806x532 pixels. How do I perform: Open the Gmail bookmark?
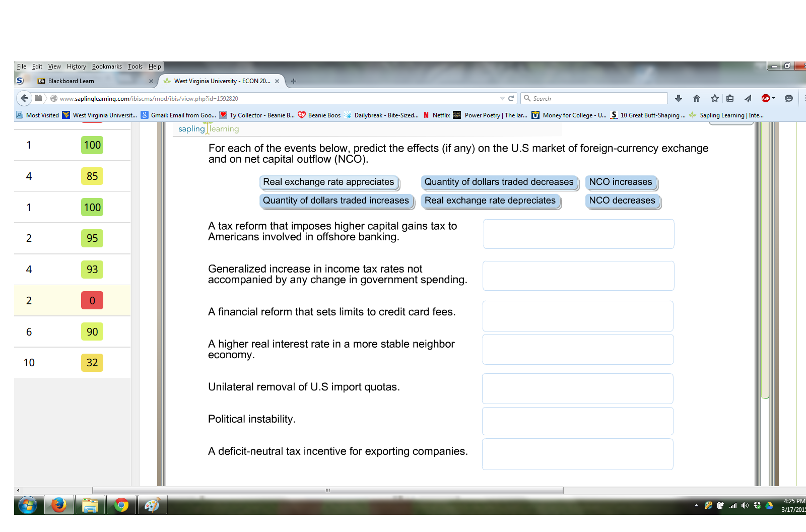pos(179,115)
